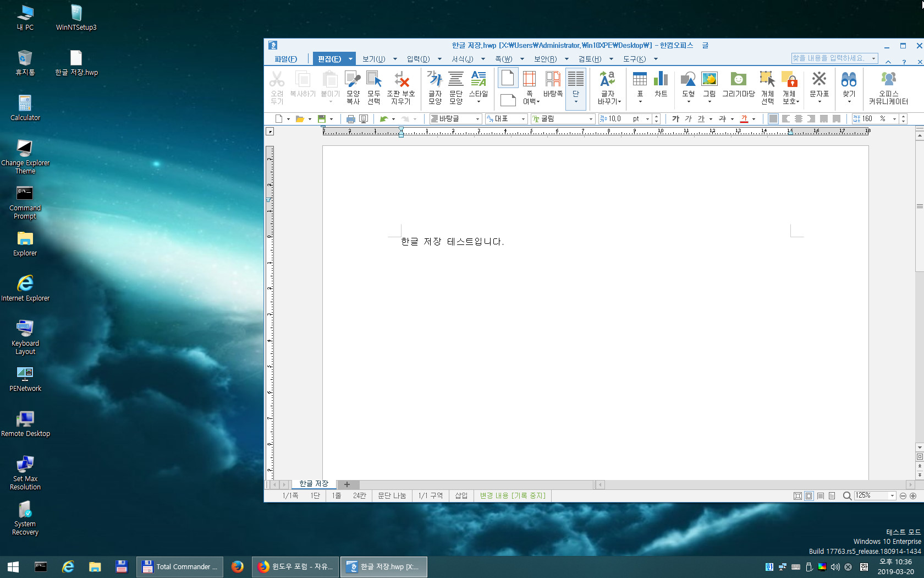The image size is (924, 578).
Task: Click the Save disk icon in the toolbar
Action: pos(322,119)
